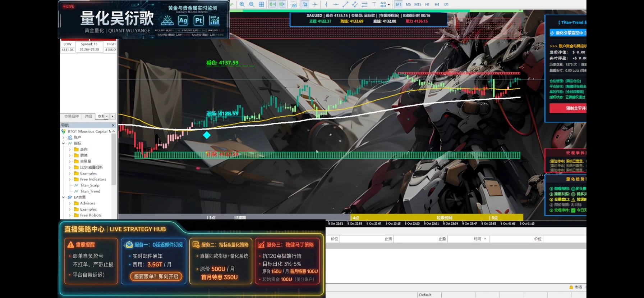Viewport: 644px width, 298px height.
Task: Switch chart to H1 timeframe
Action: point(427,4)
